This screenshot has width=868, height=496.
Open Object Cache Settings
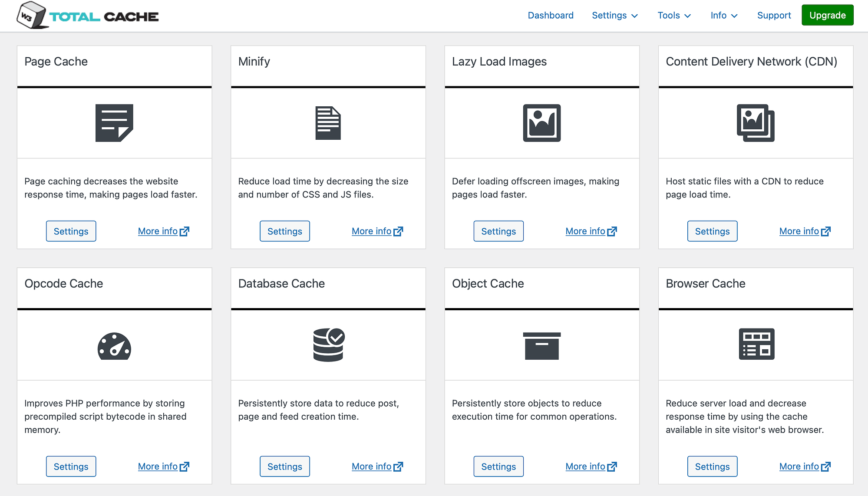(x=498, y=466)
